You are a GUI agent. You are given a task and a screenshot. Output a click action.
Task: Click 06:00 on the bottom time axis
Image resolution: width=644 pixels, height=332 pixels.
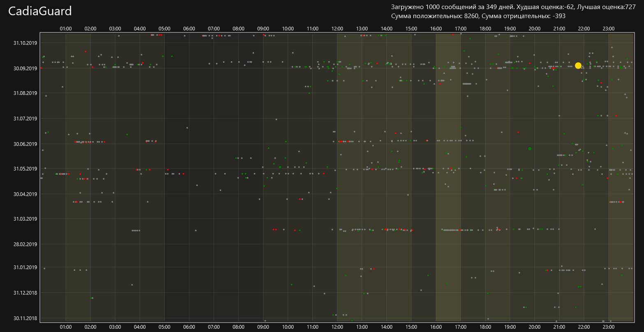pos(189,327)
